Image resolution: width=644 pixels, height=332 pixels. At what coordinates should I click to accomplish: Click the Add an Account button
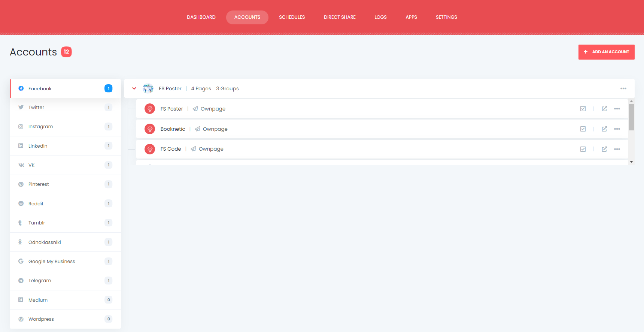coord(607,52)
